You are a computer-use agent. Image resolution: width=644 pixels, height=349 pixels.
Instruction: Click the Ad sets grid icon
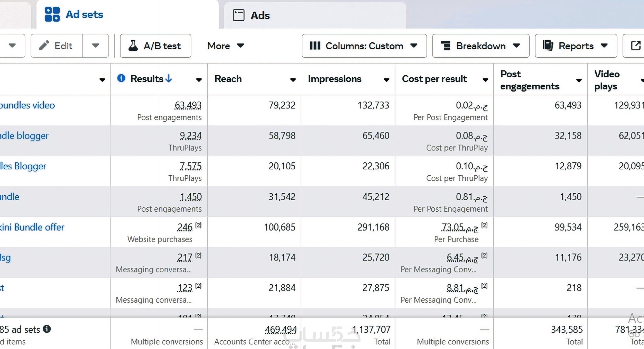point(52,14)
